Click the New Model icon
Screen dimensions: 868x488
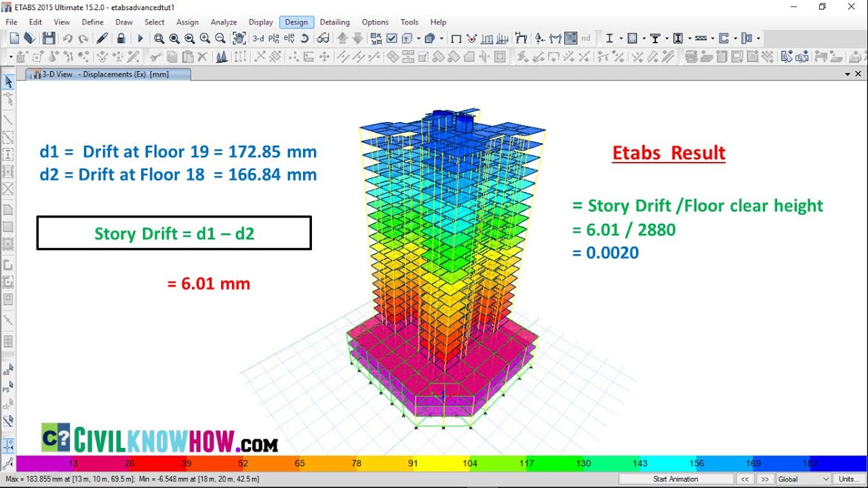(14, 39)
